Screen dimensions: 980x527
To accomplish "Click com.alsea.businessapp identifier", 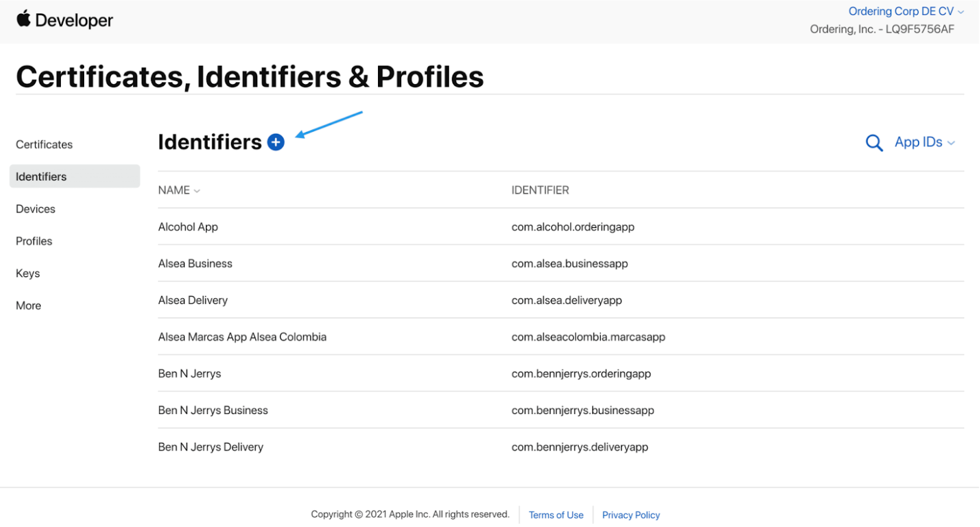I will [x=569, y=264].
